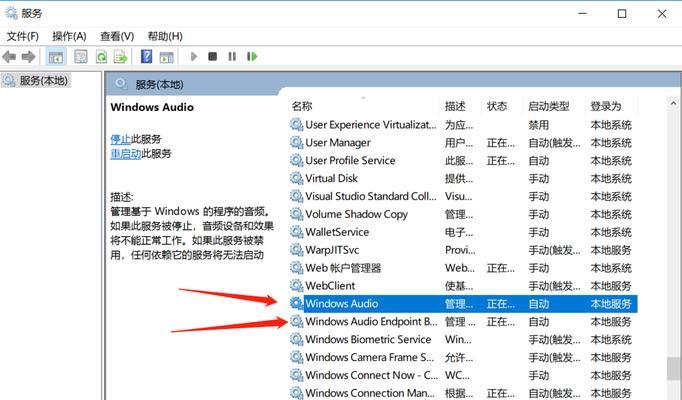Open the 操作(A) menu
The image size is (682, 400).
point(69,36)
